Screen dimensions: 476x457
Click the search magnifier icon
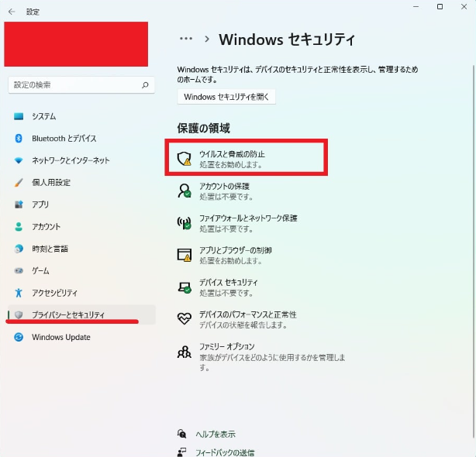click(145, 85)
